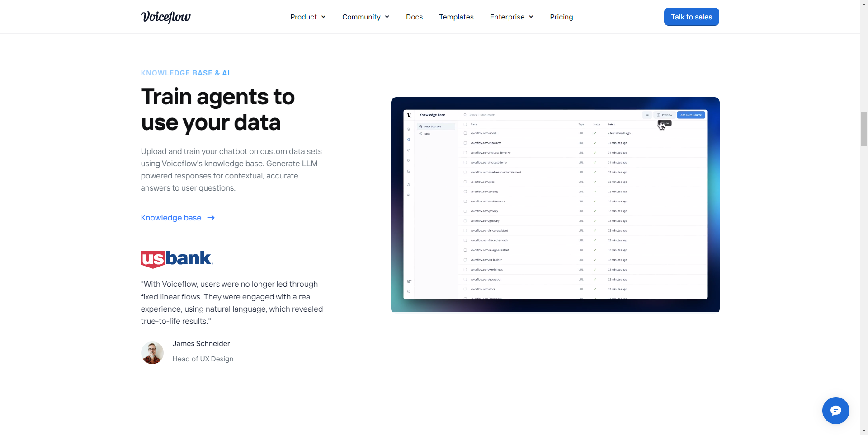Image resolution: width=868 pixels, height=435 pixels.
Task: Open the Pricing nav link
Action: pyautogui.click(x=561, y=17)
